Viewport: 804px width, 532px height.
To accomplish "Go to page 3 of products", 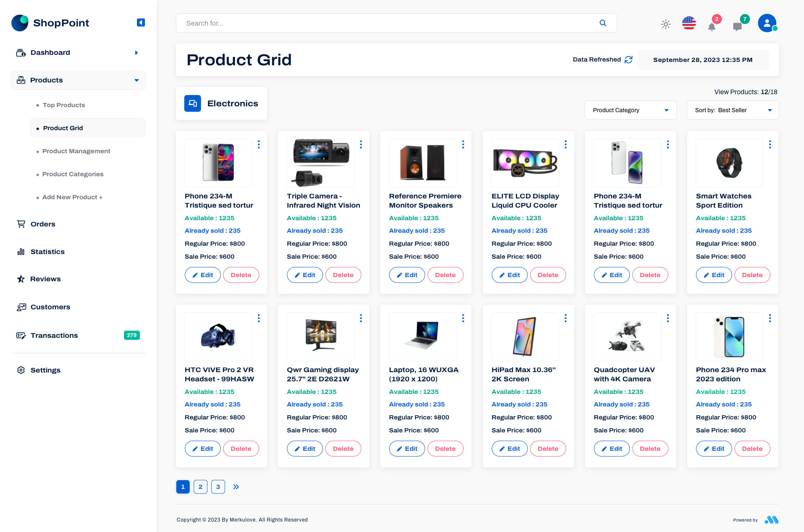I will click(218, 487).
